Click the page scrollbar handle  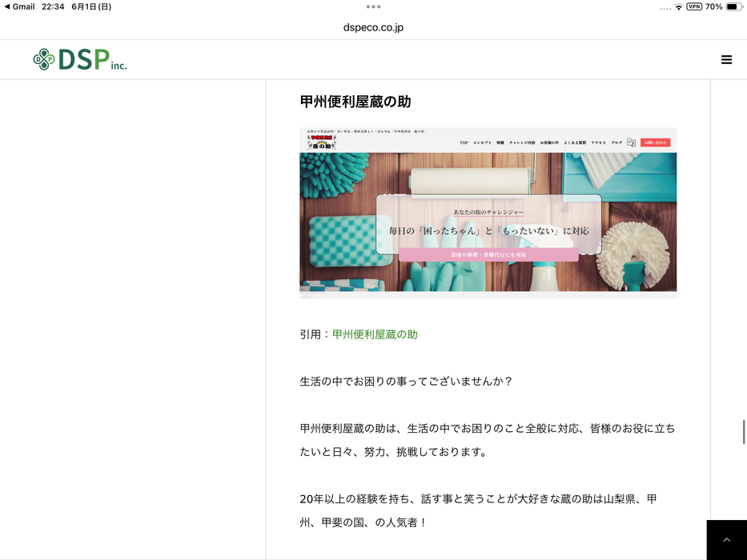(x=744, y=432)
